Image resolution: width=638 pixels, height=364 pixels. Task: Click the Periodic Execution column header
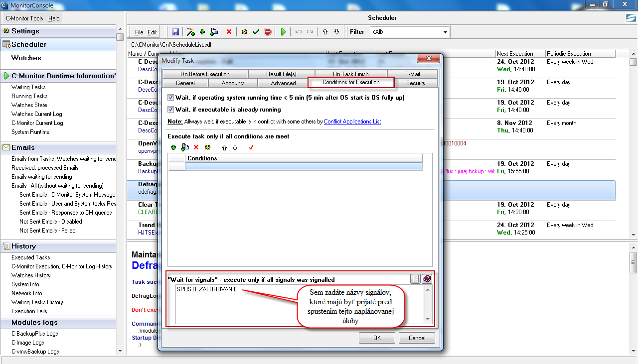580,53
